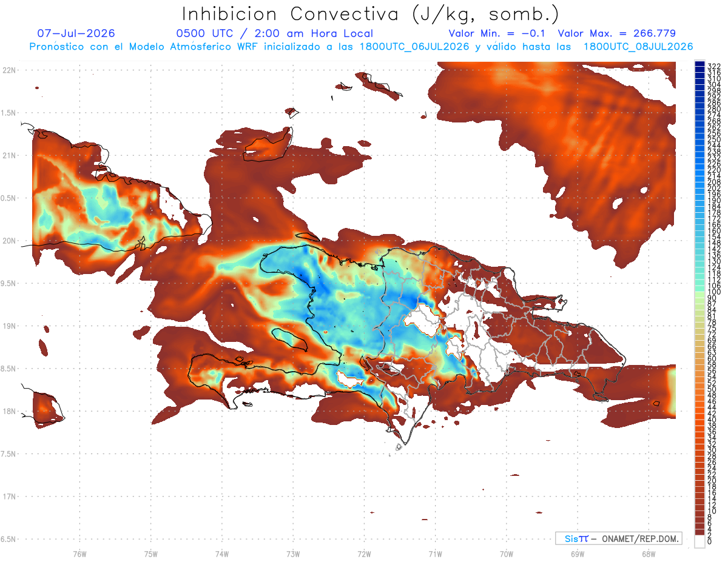
Task: Click the "SisTT - ONAMET/REP.DOM." credit box
Action: (x=618, y=538)
